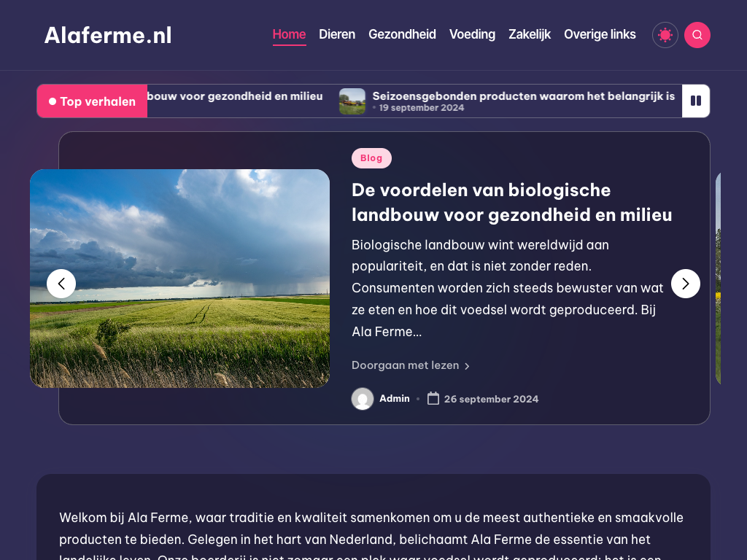Image resolution: width=747 pixels, height=560 pixels.
Task: Expand the Voeding menu
Action: (472, 34)
